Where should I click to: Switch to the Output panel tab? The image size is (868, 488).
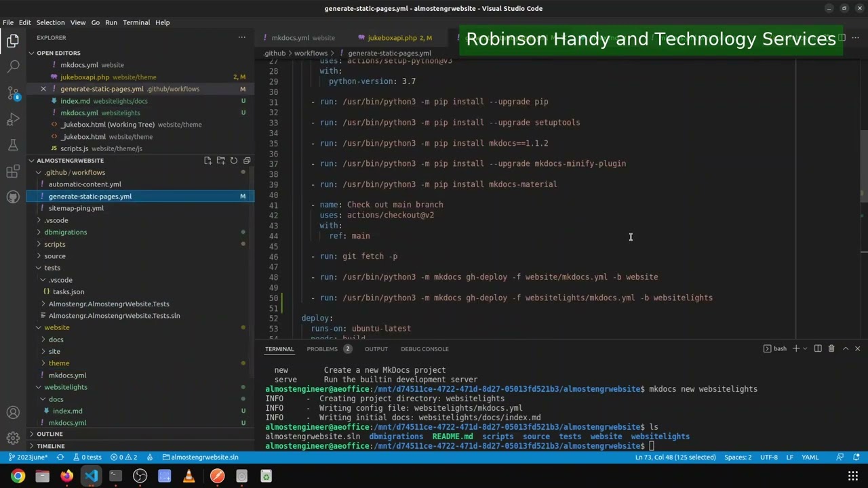[x=376, y=349]
